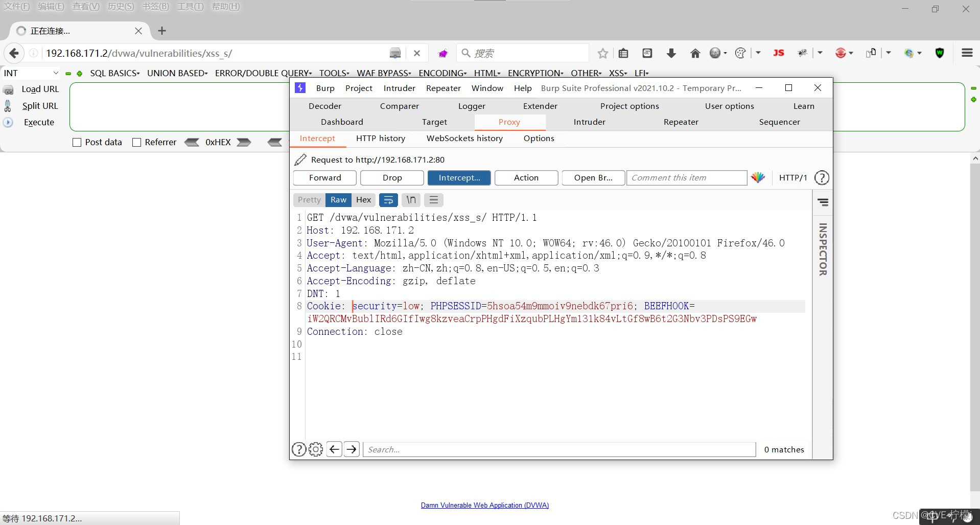Click the Firebug bug icon
980x525 pixels.
pyautogui.click(x=803, y=53)
